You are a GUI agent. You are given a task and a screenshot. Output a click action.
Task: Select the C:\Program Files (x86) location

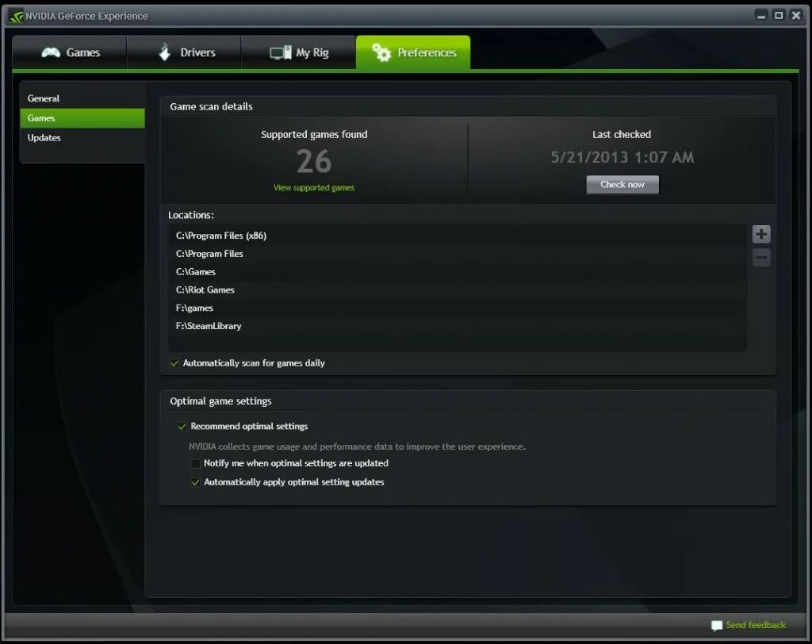(458, 236)
